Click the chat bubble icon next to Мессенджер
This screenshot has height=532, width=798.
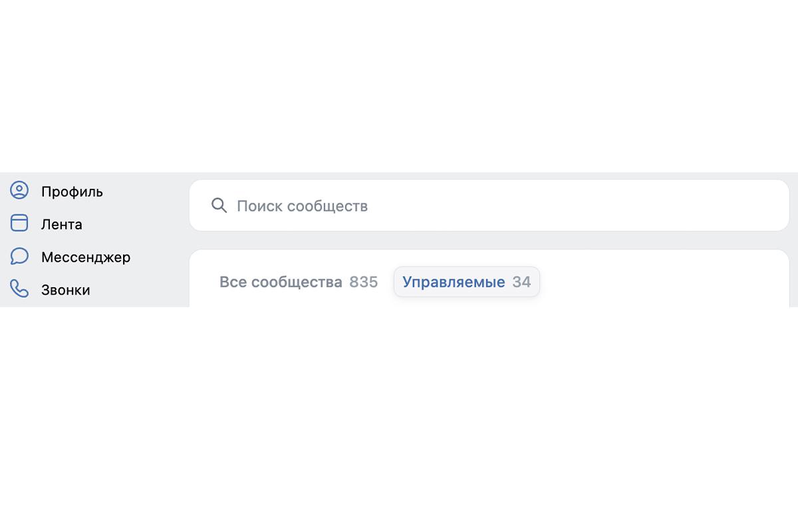tap(19, 257)
